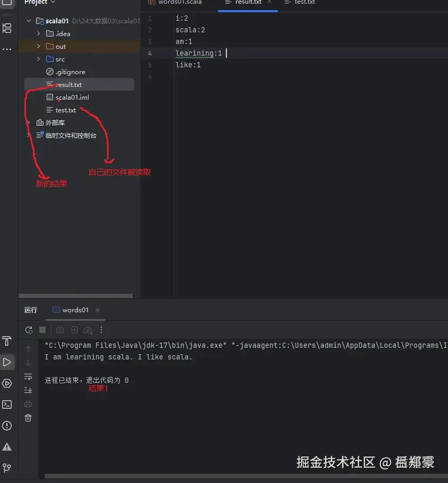Switch to the words01.scala editor tab
The image size is (448, 483).
click(175, 3)
